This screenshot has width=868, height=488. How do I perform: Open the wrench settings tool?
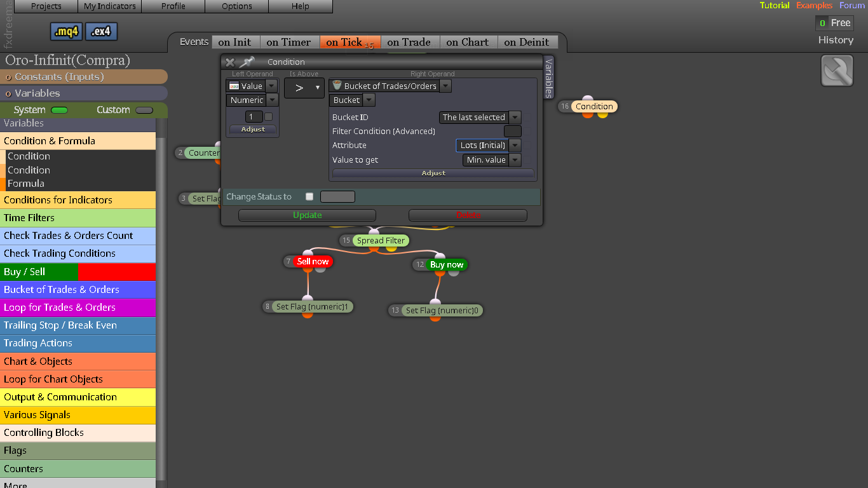(837, 71)
